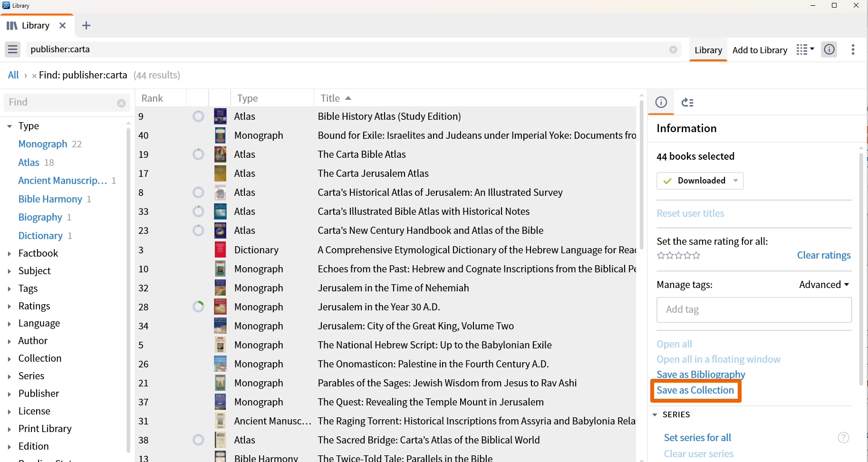Open the Downloaded status dropdown
Viewport: 868px width, 462px height.
click(x=700, y=181)
